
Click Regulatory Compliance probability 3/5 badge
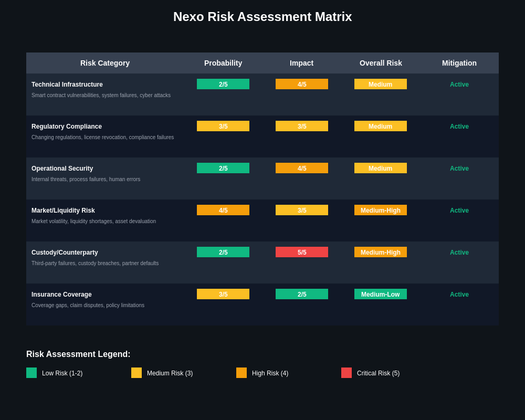coord(223,126)
